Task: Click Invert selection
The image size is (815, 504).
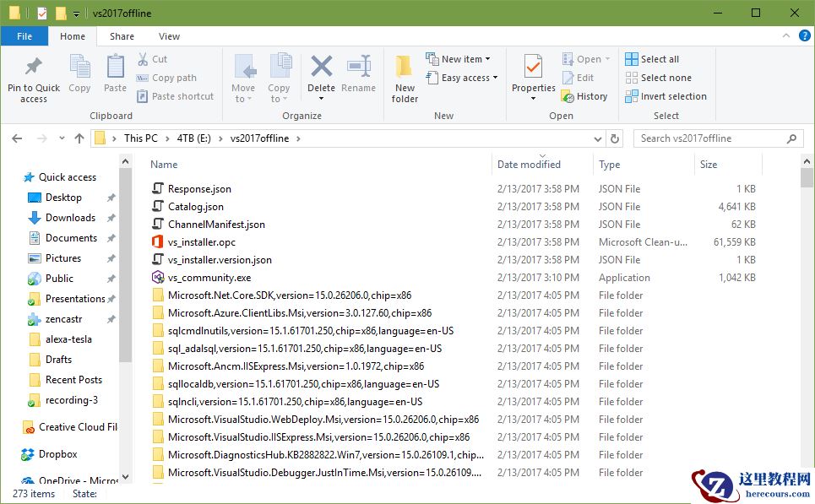Action: point(666,96)
